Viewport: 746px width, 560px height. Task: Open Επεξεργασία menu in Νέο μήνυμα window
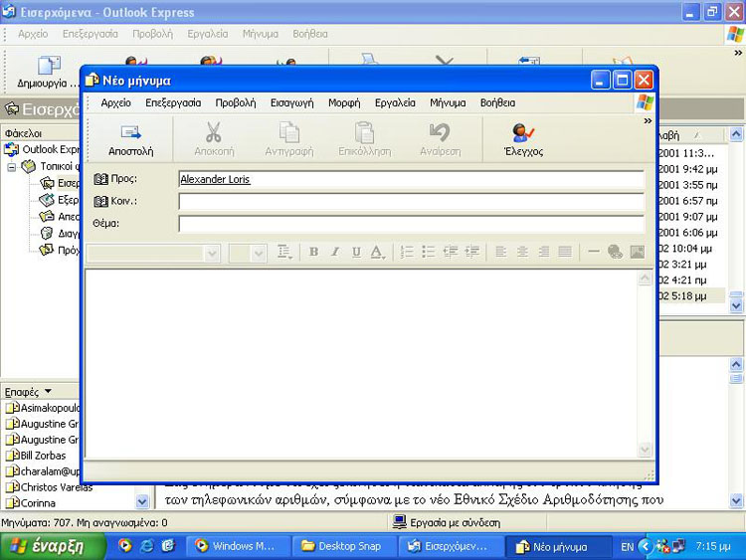tap(173, 102)
